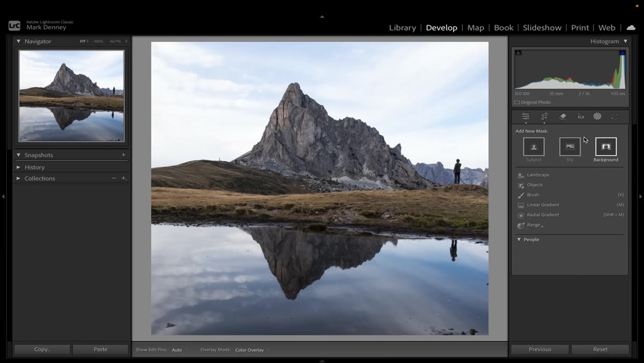644x363 pixels.
Task: Click the Lightroom Classic LrC logo
Action: click(x=14, y=25)
